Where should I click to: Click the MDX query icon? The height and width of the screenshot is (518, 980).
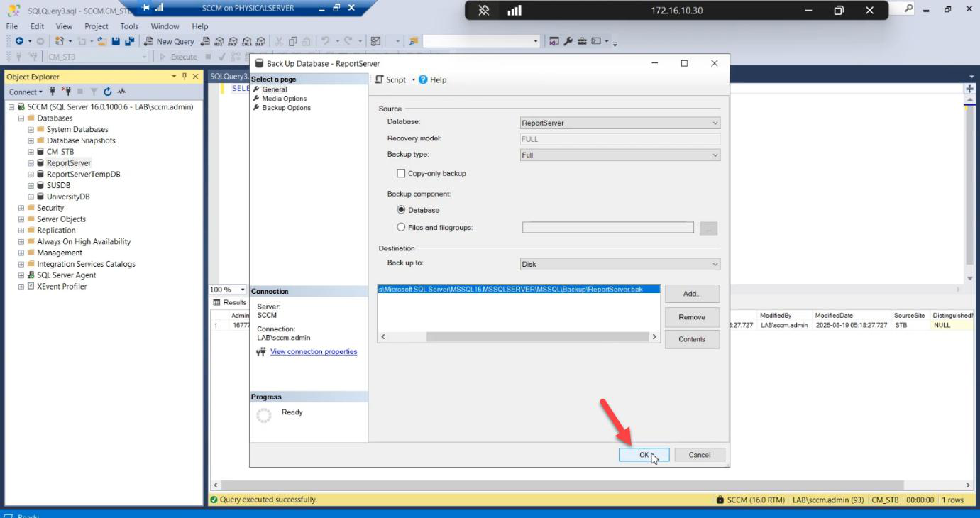coord(219,41)
